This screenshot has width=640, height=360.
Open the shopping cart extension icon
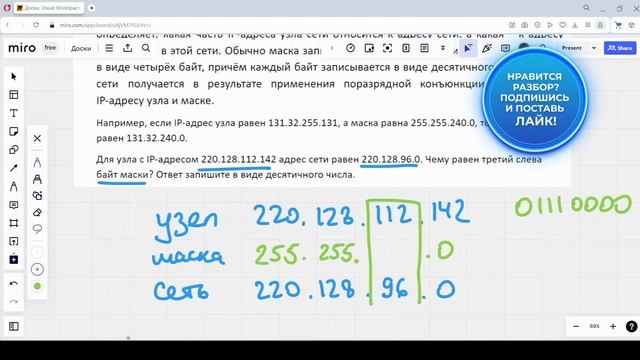(618, 25)
